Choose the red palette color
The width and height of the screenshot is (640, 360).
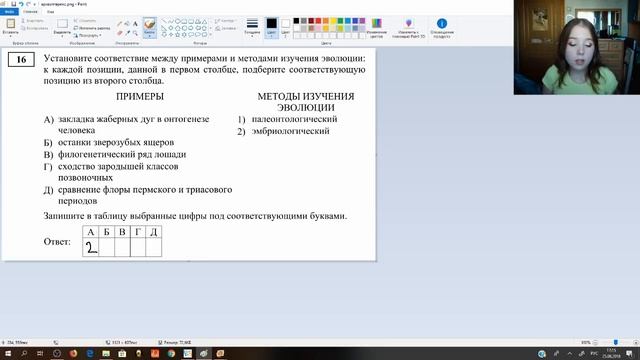(318, 21)
